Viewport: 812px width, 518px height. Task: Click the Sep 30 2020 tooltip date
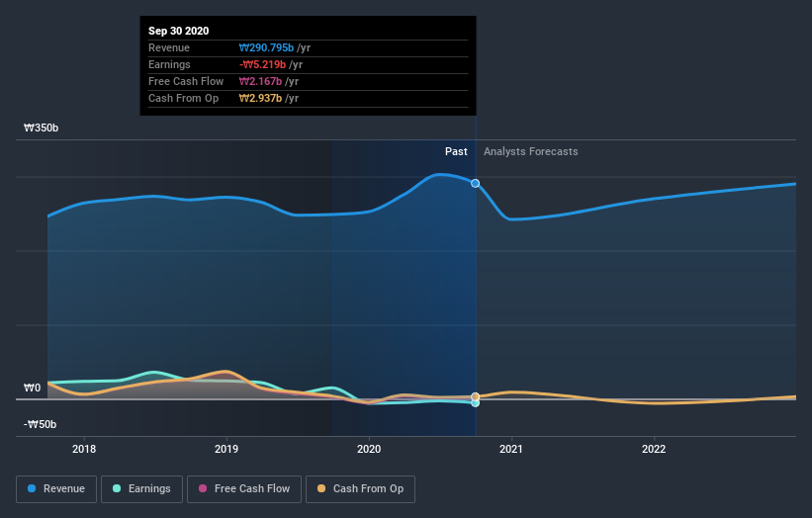point(179,31)
